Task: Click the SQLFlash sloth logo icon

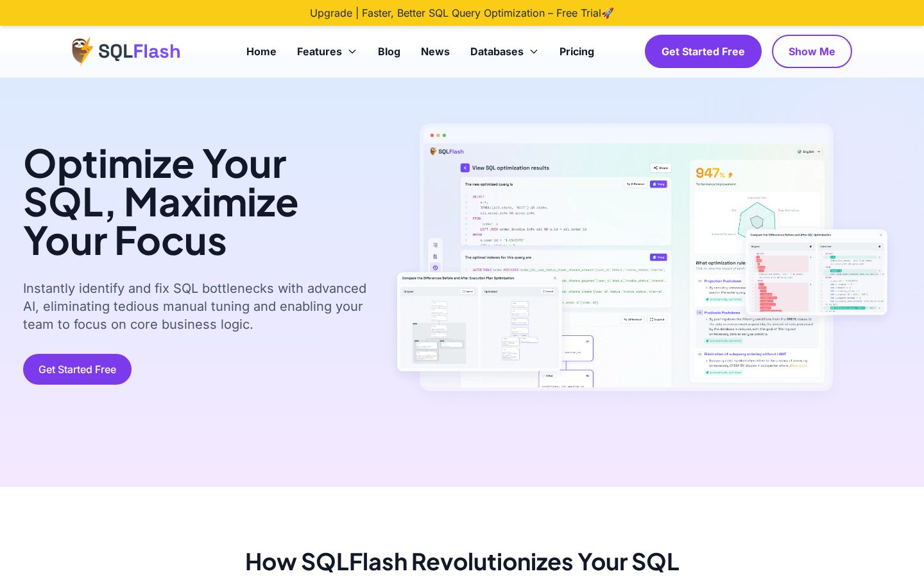Action: coord(83,51)
